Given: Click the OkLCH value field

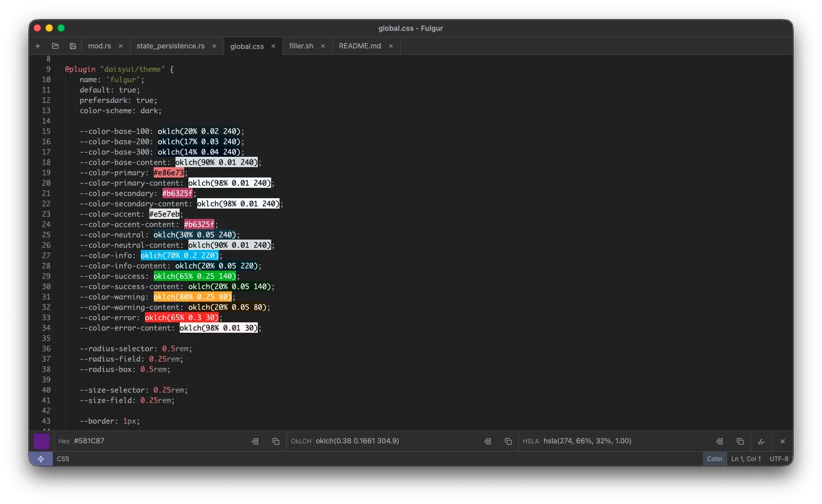Looking at the screenshot, I should pyautogui.click(x=357, y=441).
